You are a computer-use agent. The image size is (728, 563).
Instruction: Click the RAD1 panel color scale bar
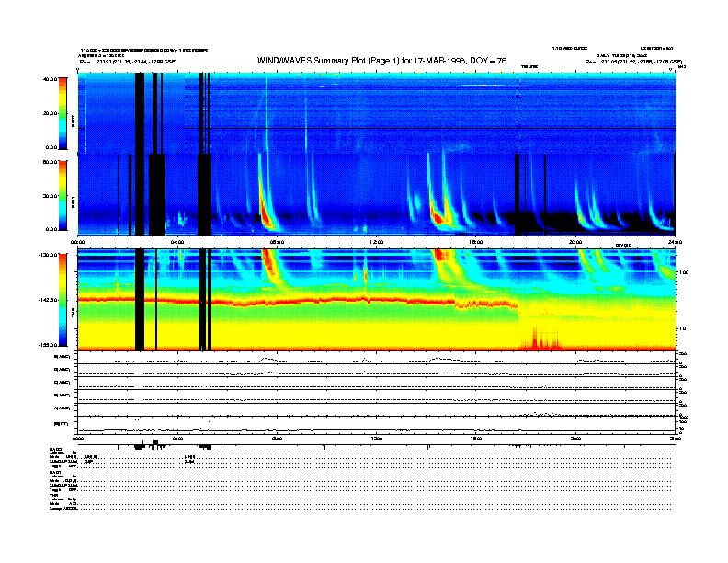[63, 195]
